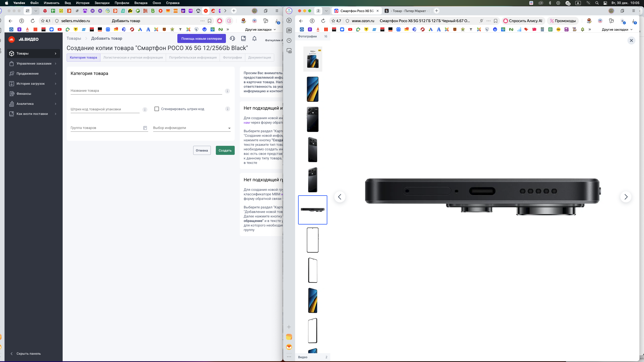Click the headset support icon
Viewport: 644px width, 362px height.
point(232,38)
